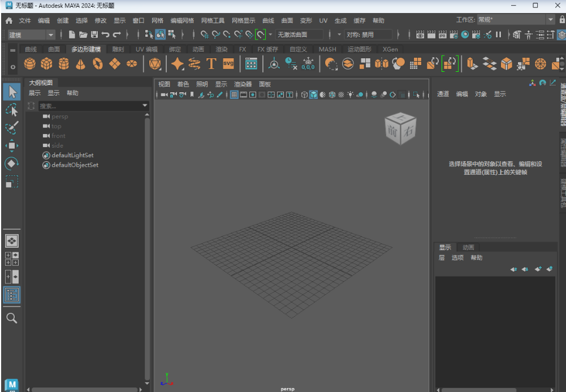Select the Lasso selection tool
Screen dimensions: 566x392
point(11,110)
